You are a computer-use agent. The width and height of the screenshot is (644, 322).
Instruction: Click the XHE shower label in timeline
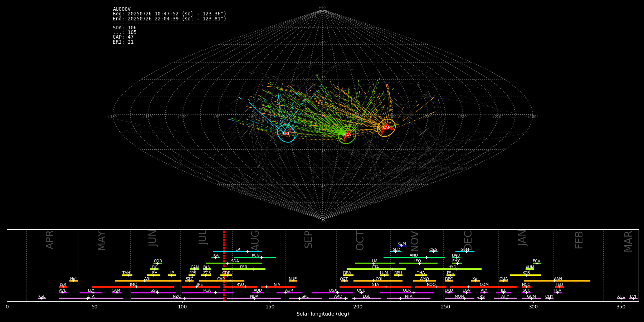coord(621,297)
